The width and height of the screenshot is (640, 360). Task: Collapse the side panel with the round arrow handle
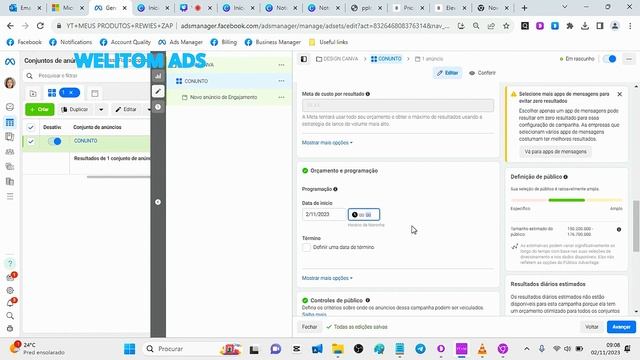158,202
